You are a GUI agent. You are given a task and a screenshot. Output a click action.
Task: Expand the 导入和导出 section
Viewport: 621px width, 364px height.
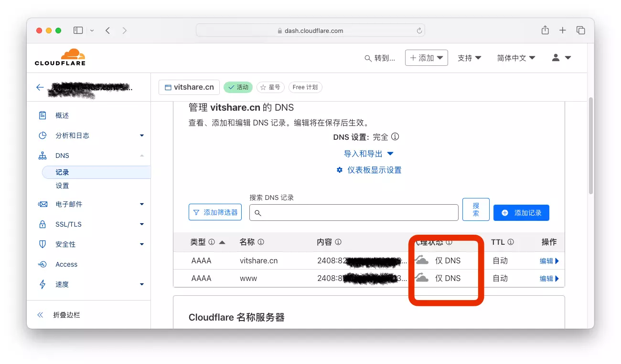368,154
